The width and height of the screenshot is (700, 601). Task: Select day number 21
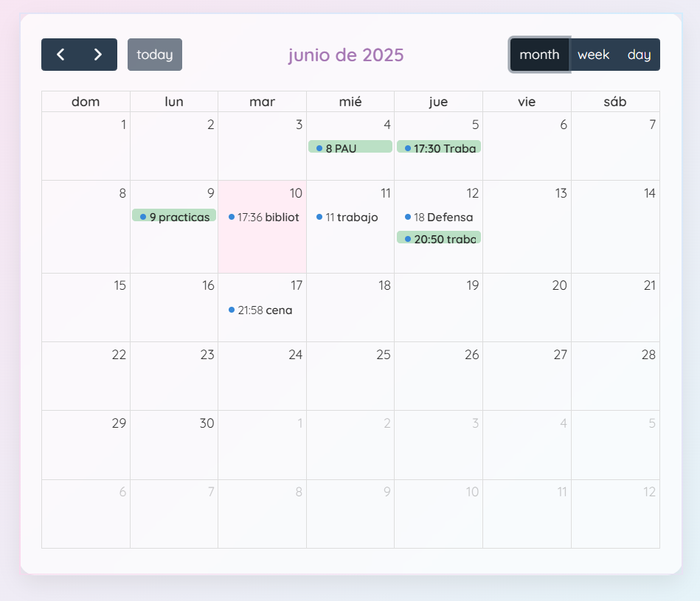[650, 285]
